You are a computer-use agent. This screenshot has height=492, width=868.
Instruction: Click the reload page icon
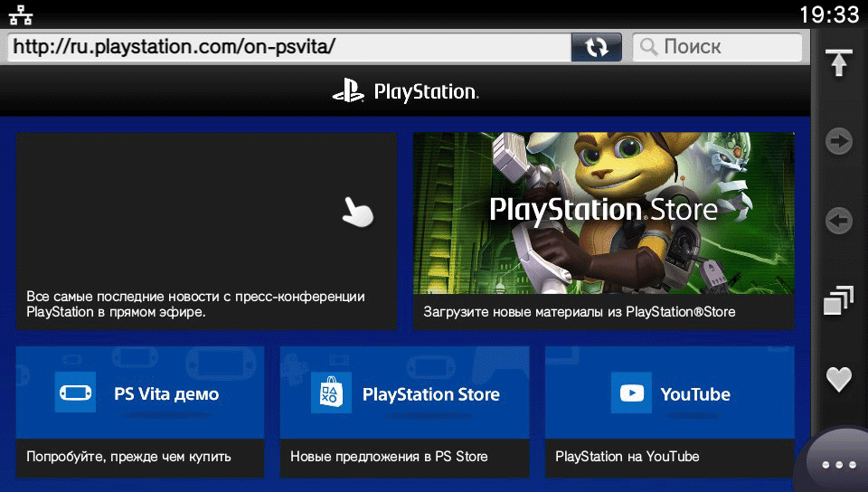click(x=597, y=47)
